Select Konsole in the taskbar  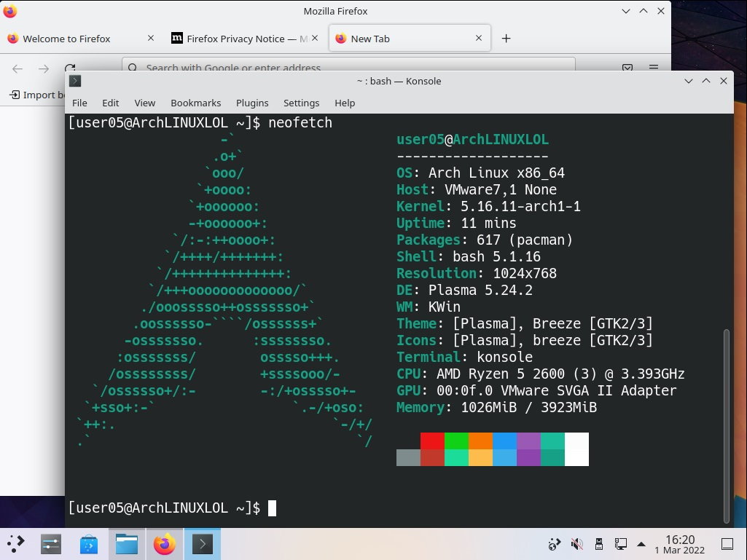click(x=203, y=544)
